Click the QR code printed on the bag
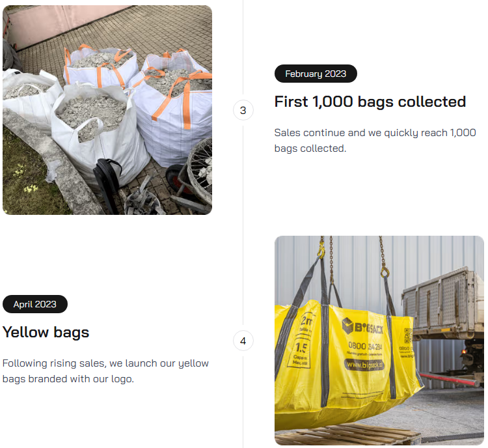 (x=408, y=335)
